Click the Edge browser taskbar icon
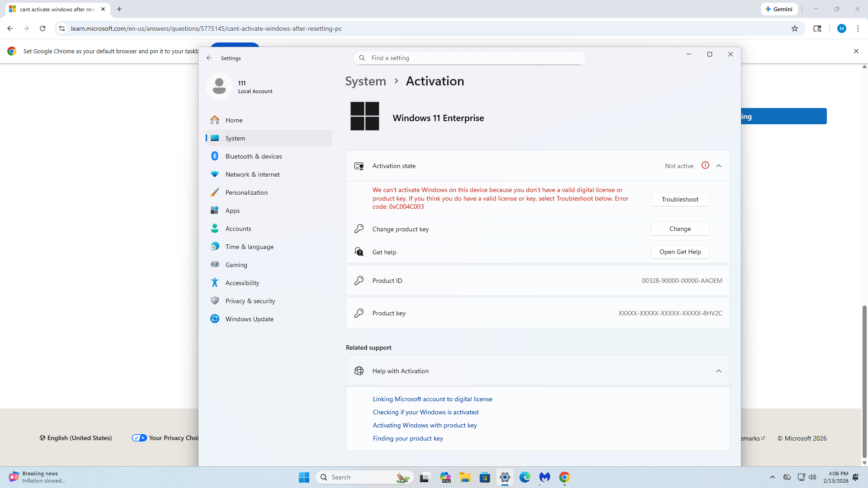 coord(524,477)
